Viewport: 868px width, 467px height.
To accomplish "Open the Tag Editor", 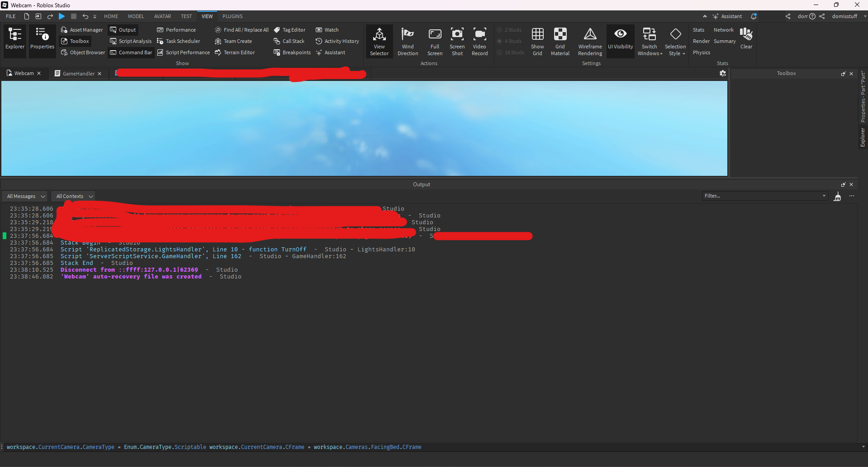I will (x=290, y=29).
